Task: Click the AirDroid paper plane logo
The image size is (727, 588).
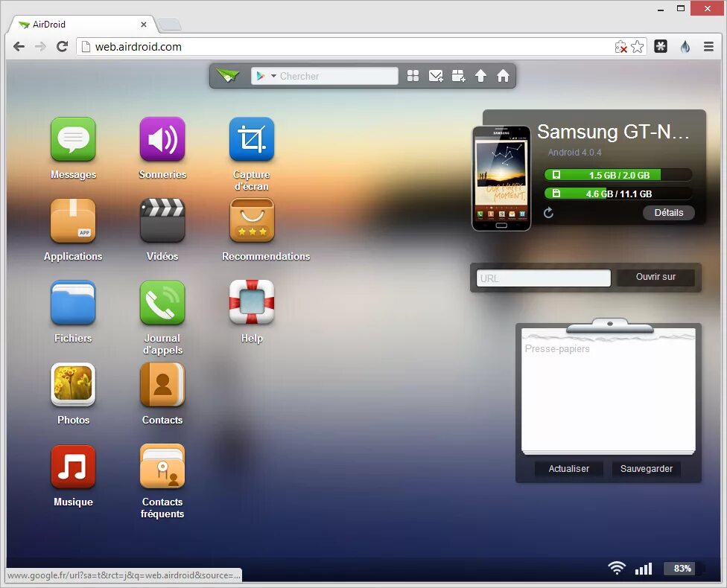Action: (228, 75)
